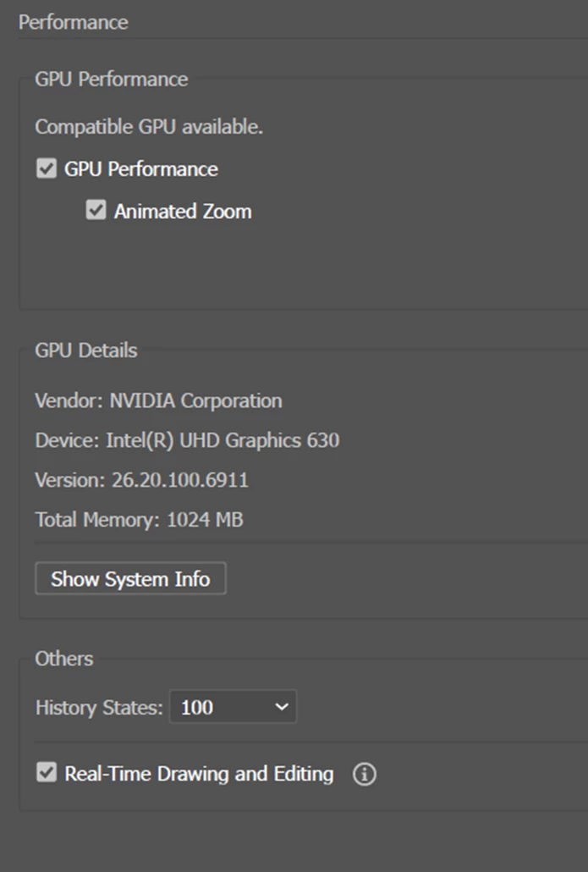Click the Show System Info button

point(130,578)
